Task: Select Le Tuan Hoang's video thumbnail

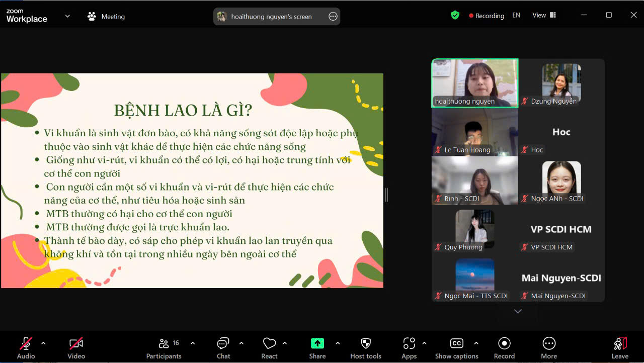Action: (475, 131)
